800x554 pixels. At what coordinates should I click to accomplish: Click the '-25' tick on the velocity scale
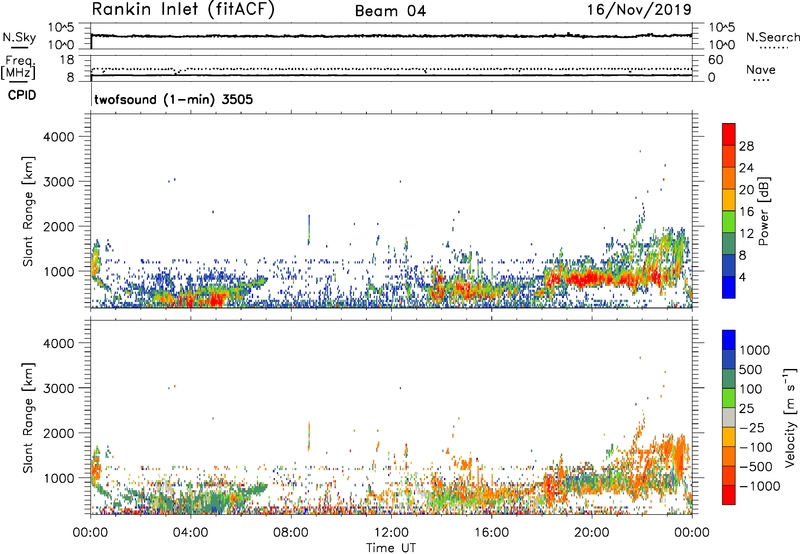click(x=752, y=427)
